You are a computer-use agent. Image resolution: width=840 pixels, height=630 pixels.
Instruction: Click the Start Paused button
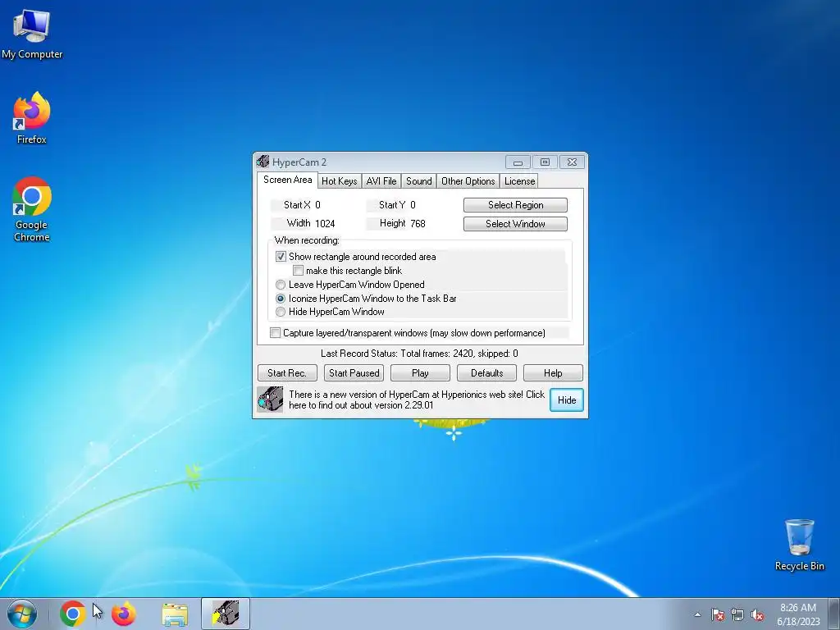point(354,373)
